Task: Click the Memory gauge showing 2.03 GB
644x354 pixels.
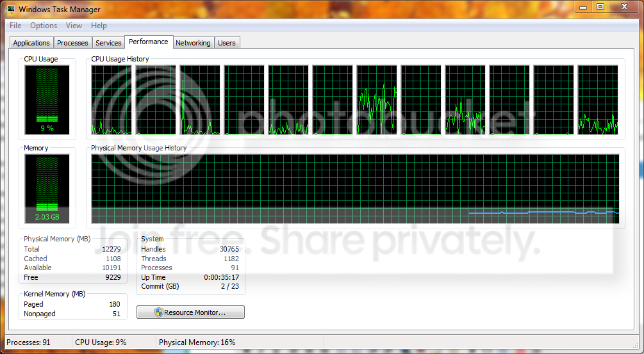Action: click(x=47, y=189)
